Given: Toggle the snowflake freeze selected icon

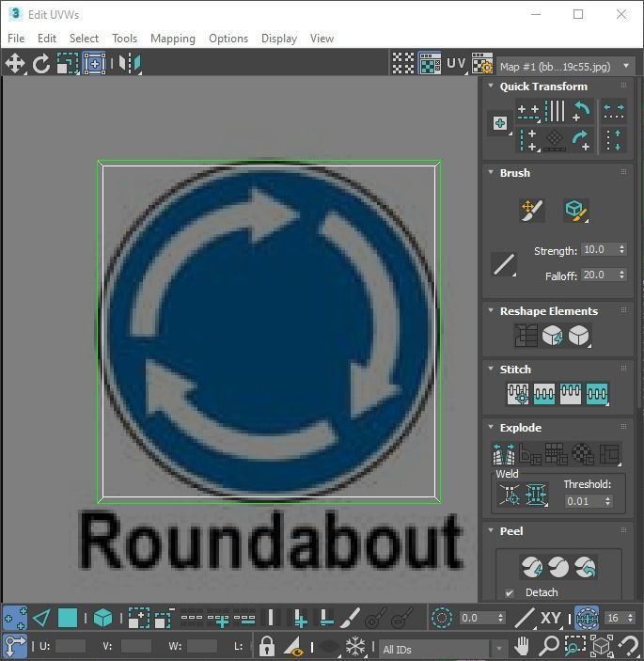Looking at the screenshot, I should click(355, 645).
